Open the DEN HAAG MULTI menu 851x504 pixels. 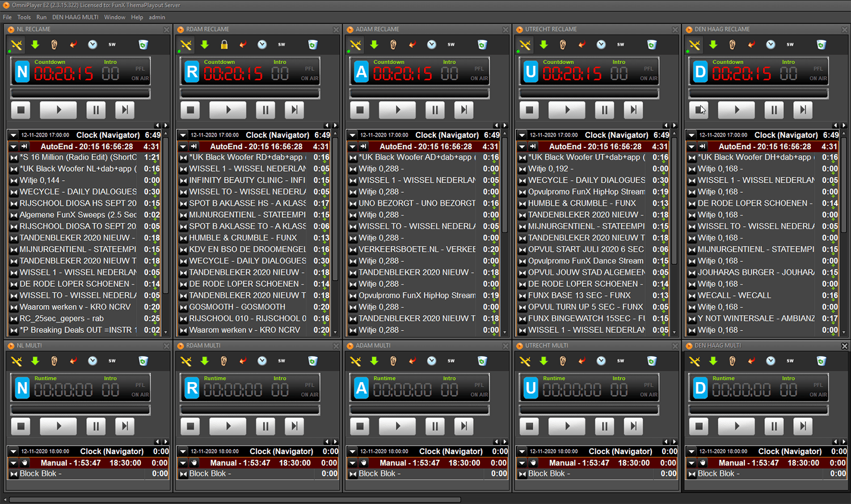pos(75,17)
